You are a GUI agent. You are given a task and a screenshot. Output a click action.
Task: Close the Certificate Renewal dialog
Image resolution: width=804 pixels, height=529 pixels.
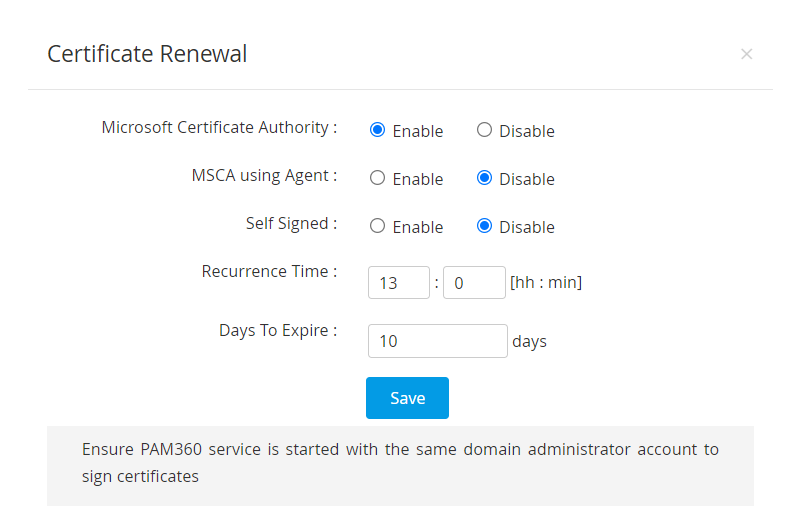pyautogui.click(x=746, y=54)
